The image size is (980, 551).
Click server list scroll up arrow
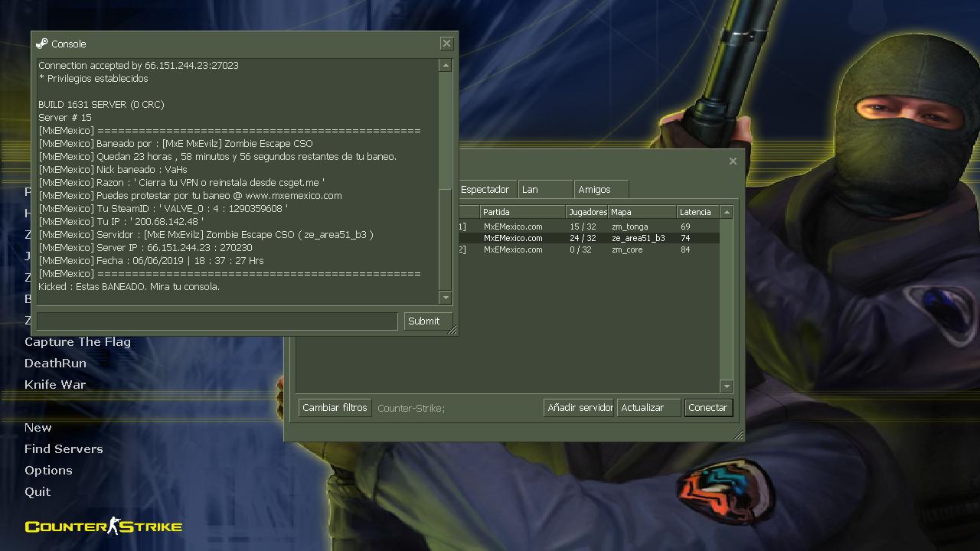point(727,212)
